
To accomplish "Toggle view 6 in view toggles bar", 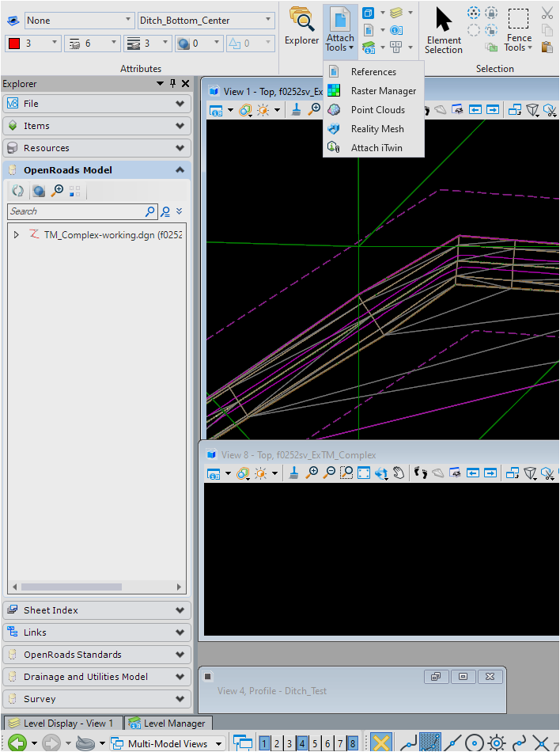I will [327, 744].
